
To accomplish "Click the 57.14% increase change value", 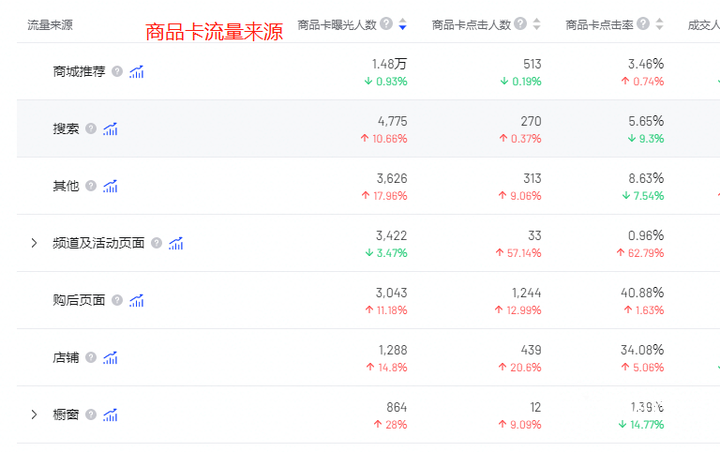I will (524, 253).
